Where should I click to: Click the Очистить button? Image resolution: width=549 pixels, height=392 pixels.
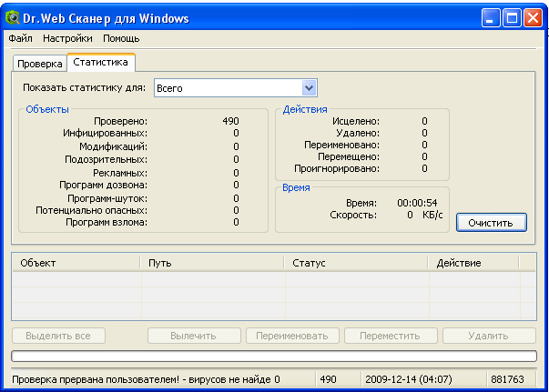click(491, 223)
